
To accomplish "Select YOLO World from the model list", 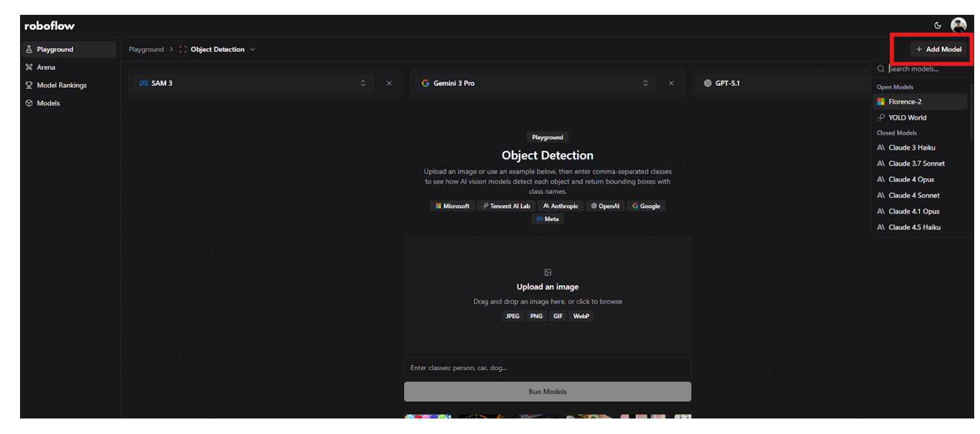I will (x=907, y=118).
